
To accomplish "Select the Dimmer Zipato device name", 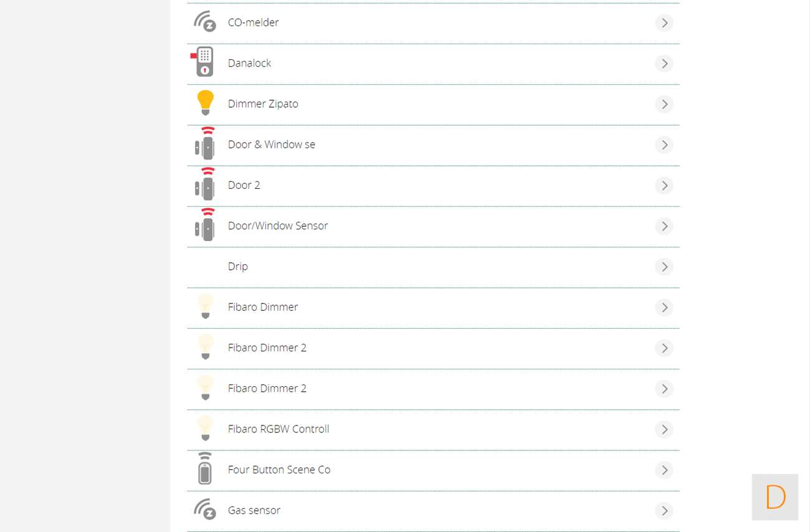I will tap(263, 104).
